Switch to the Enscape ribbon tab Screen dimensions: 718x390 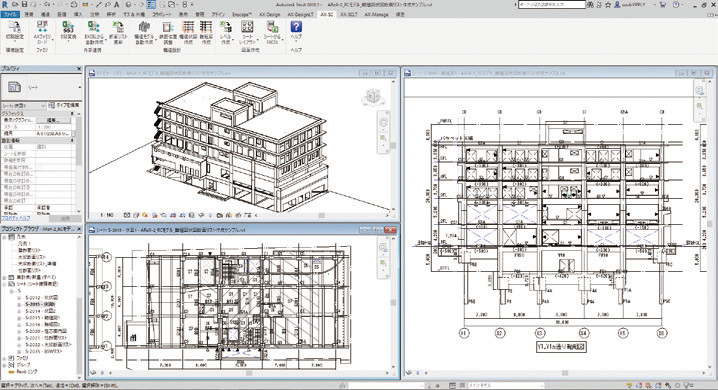pyautogui.click(x=241, y=15)
